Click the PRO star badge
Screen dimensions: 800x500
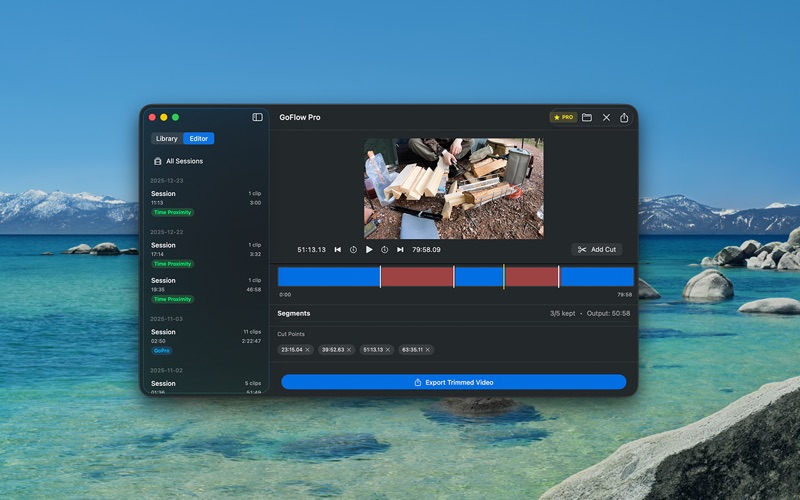563,117
